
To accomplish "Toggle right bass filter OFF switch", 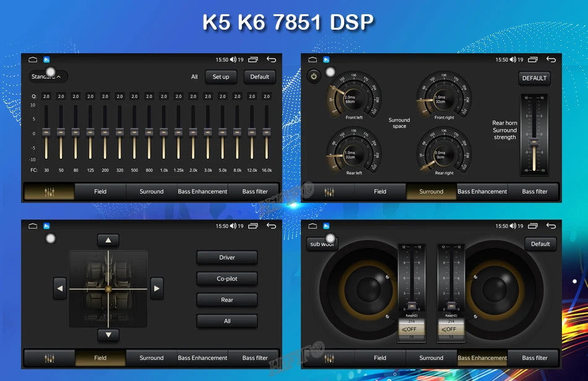I will tap(451, 329).
